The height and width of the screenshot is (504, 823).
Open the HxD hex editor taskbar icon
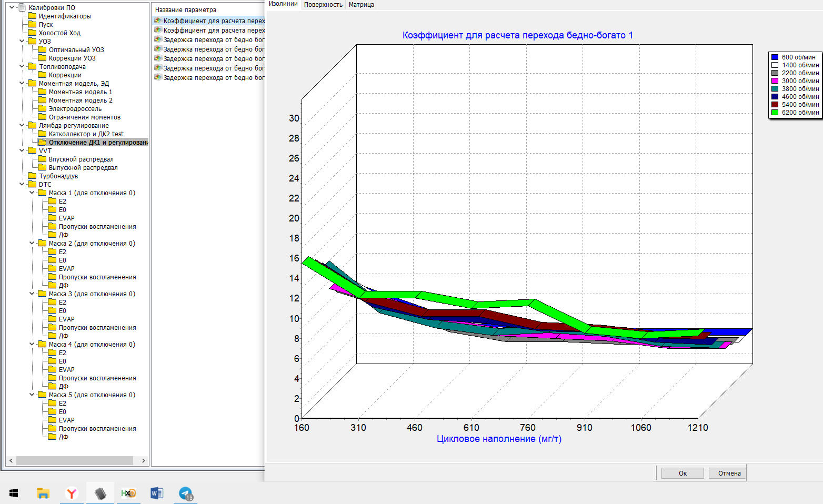pos(128,493)
